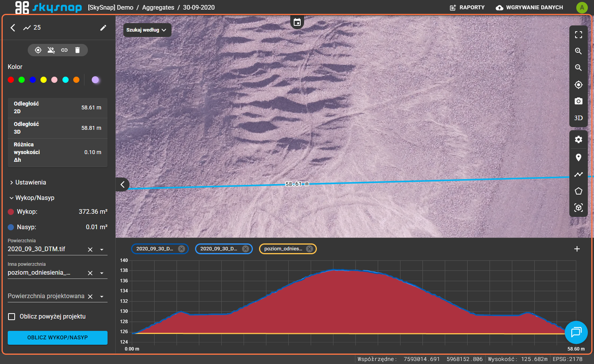
Task: Delete the measurement with trash icon
Action: coord(77,50)
